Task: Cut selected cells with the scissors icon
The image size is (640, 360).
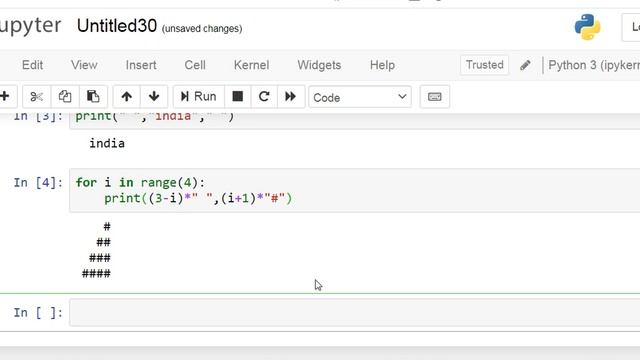Action: [x=36, y=97]
